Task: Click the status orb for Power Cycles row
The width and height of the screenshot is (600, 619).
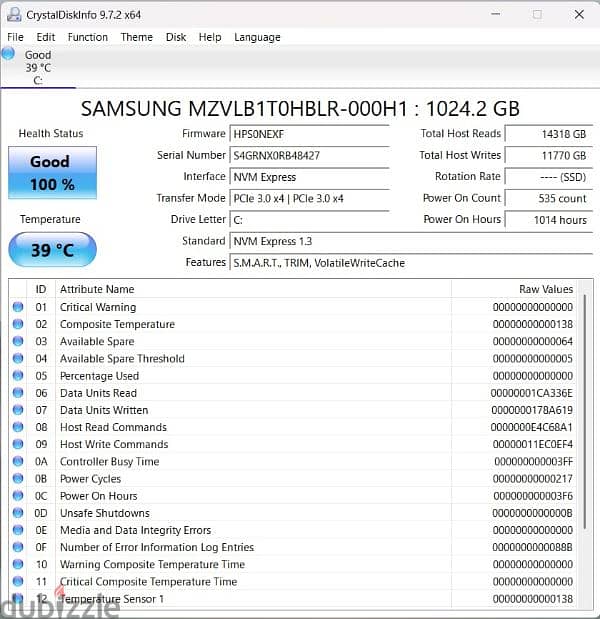Action: [18, 478]
